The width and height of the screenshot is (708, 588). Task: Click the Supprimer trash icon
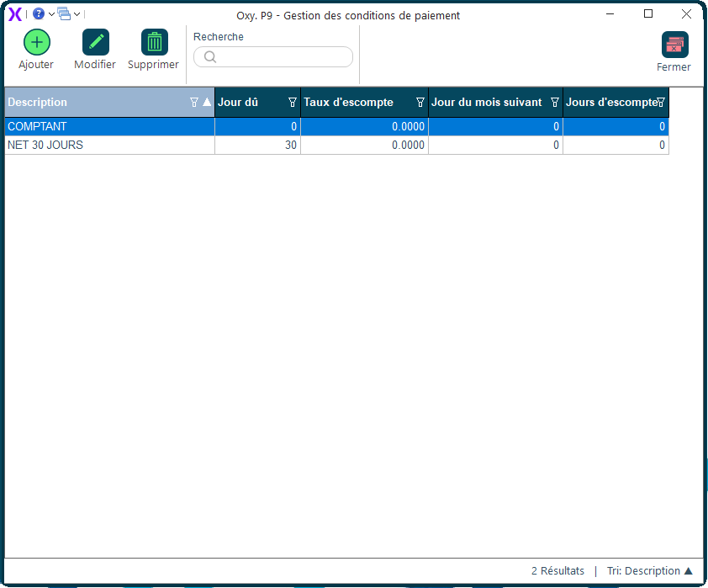155,42
